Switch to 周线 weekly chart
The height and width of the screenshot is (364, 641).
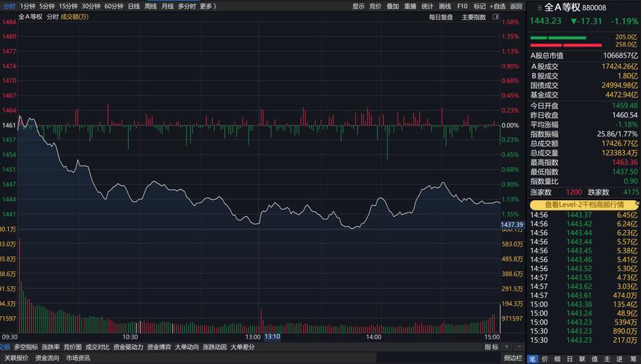click(x=151, y=6)
